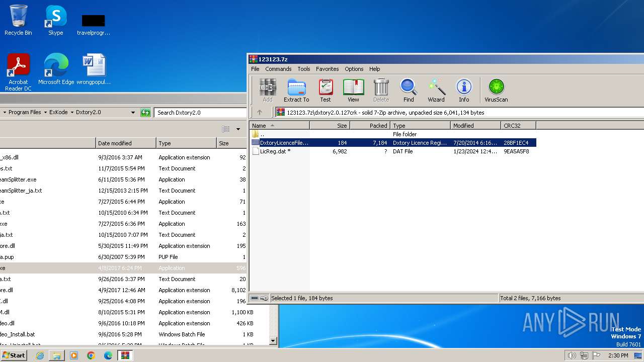Sort WinRAR list by Name column
Viewport: 644px width, 362px height.
279,126
